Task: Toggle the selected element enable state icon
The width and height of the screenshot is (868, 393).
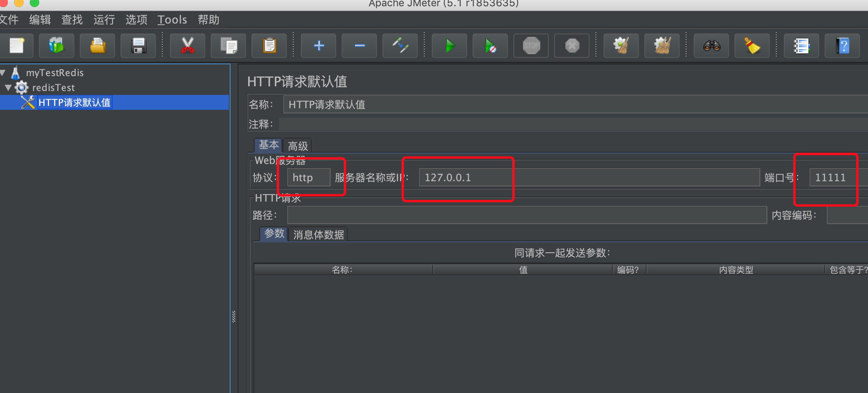Action: tap(400, 46)
